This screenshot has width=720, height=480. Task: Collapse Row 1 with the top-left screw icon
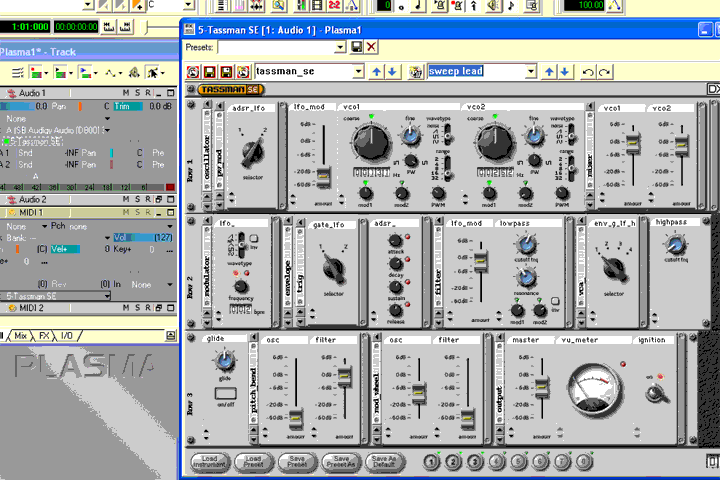[191, 105]
